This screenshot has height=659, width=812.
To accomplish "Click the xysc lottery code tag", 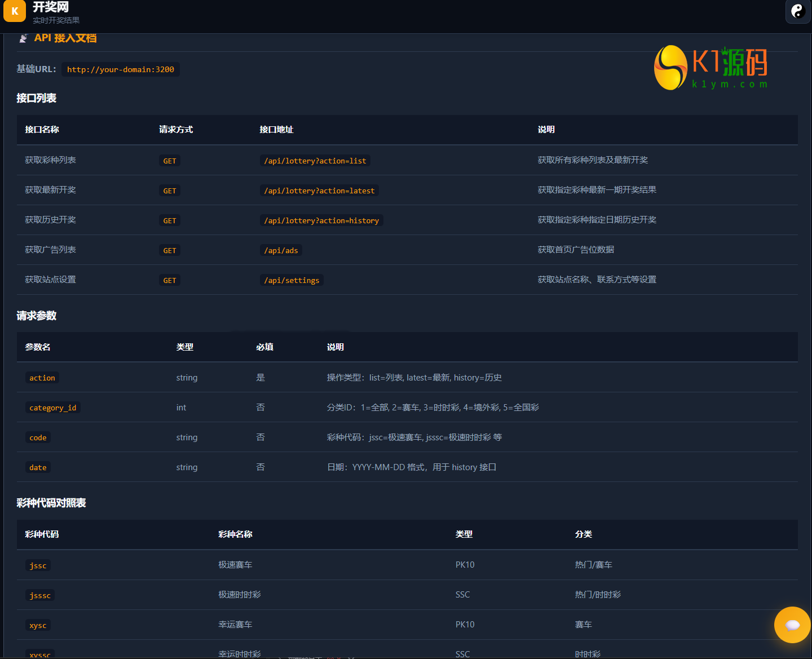I will [x=38, y=625].
